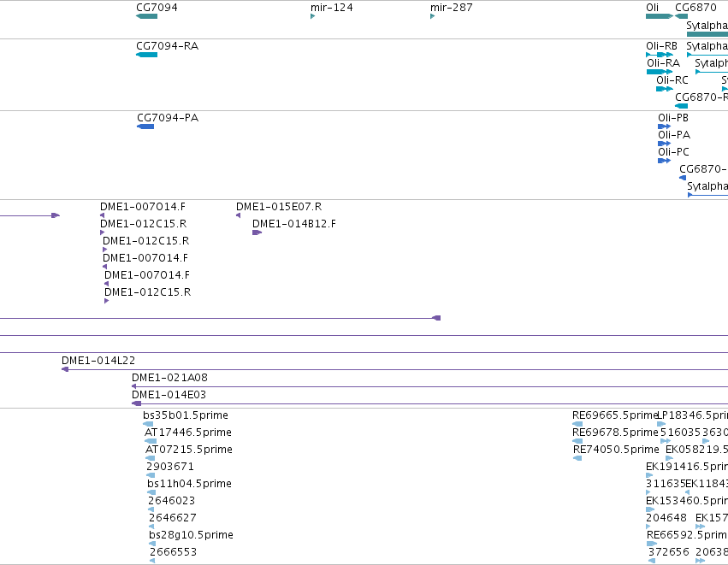Click the purple DME1-014B12.F arrow glyph
The width and height of the screenshot is (728, 565).
[x=257, y=232]
